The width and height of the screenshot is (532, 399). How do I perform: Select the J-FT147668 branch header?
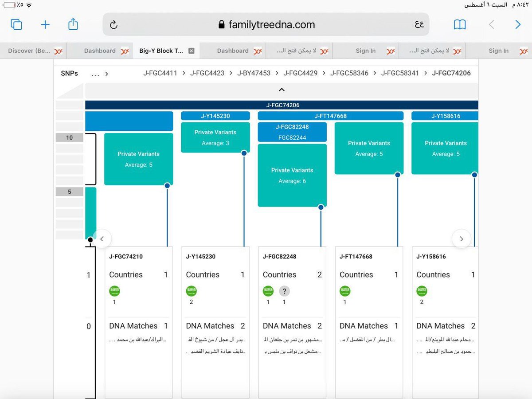tap(331, 116)
